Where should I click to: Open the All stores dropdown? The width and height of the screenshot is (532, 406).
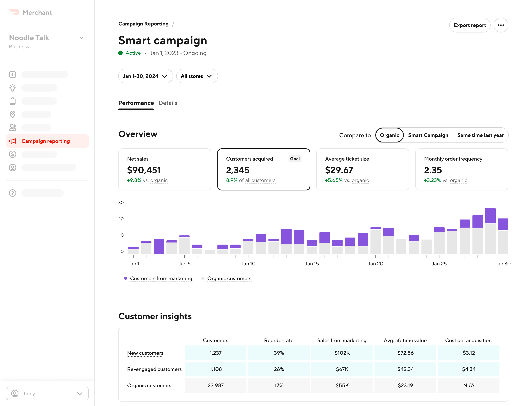197,76
